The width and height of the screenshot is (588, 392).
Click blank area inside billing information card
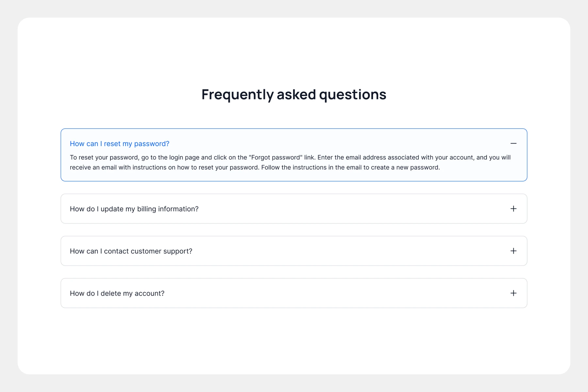tap(353, 209)
